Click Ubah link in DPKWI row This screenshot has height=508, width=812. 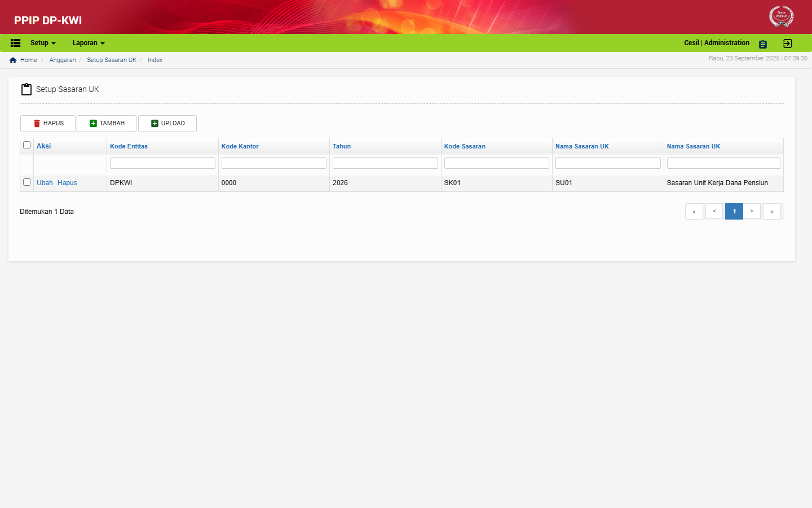(45, 183)
